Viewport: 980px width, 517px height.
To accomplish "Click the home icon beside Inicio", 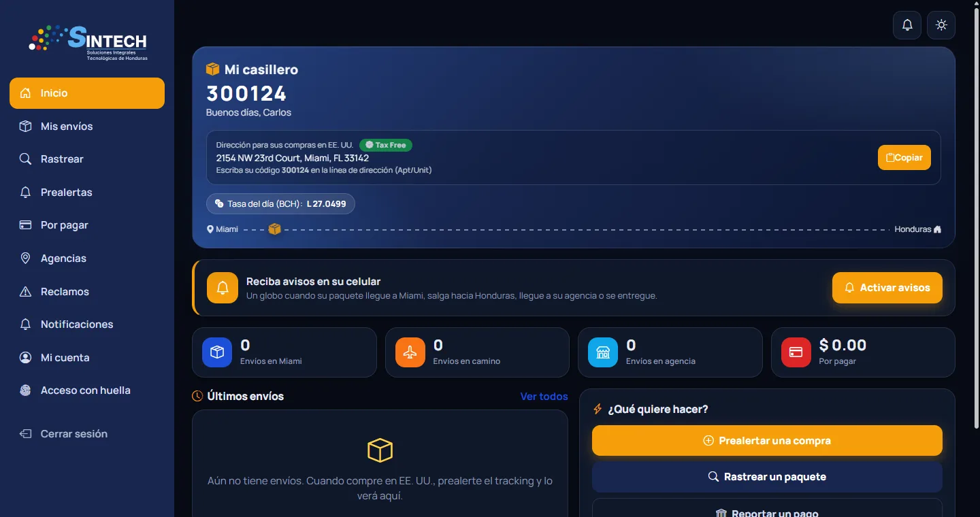I will point(25,93).
